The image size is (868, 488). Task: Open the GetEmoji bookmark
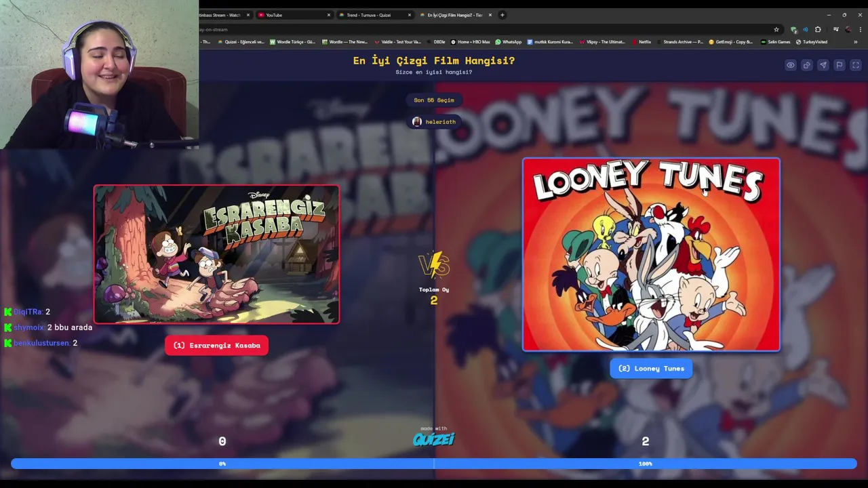tap(730, 42)
